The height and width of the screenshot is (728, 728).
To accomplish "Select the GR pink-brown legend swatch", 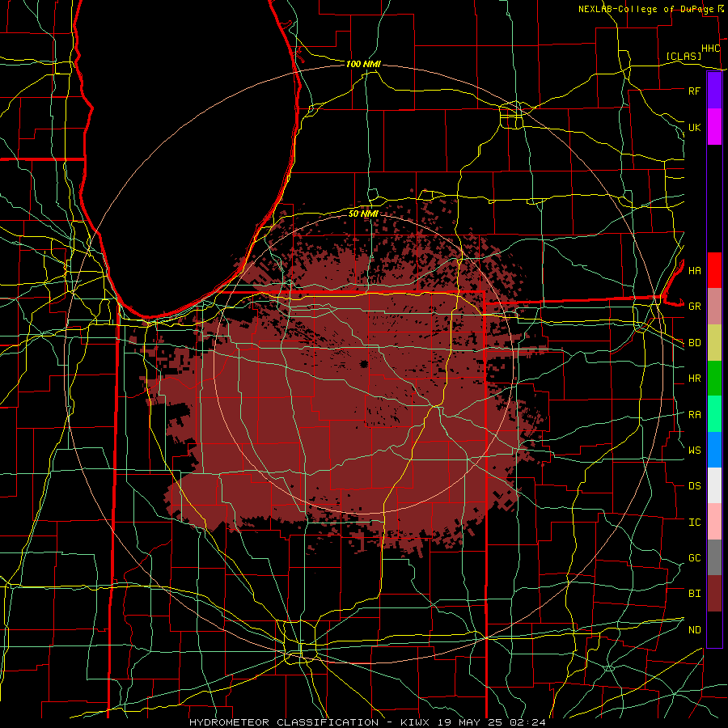I will click(714, 307).
